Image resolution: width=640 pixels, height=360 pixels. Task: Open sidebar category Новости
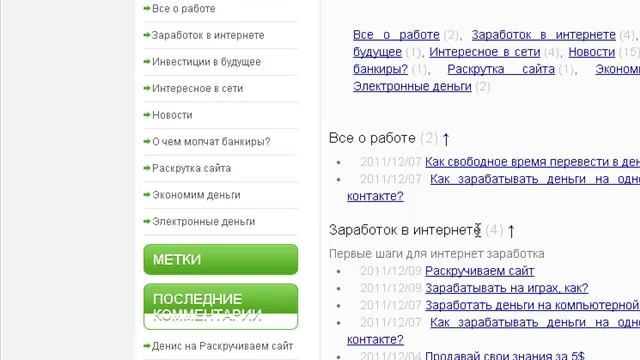(x=172, y=115)
